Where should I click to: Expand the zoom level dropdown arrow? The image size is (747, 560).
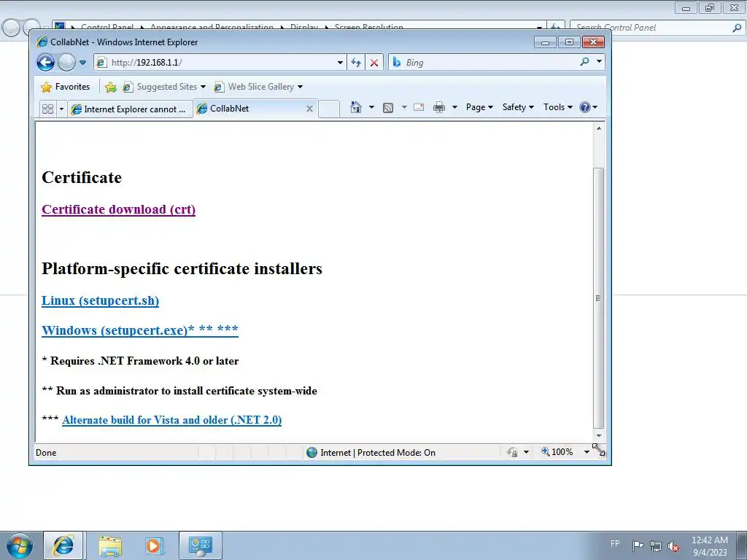pos(587,452)
